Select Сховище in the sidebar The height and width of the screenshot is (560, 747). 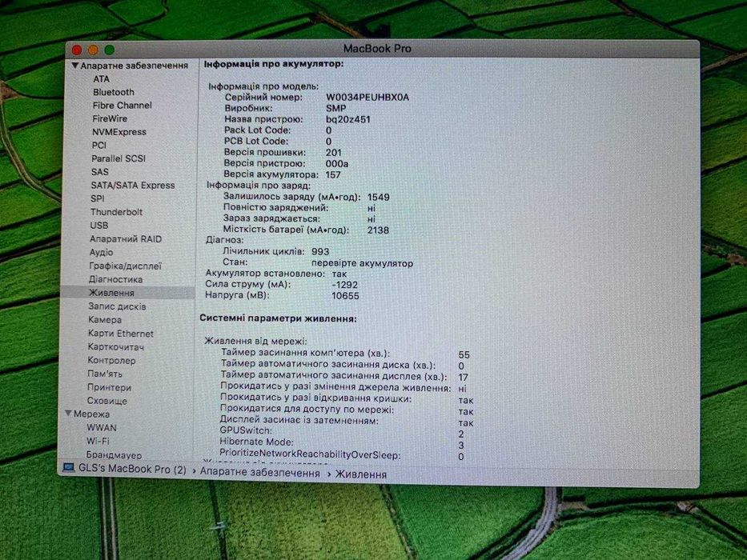click(x=106, y=401)
